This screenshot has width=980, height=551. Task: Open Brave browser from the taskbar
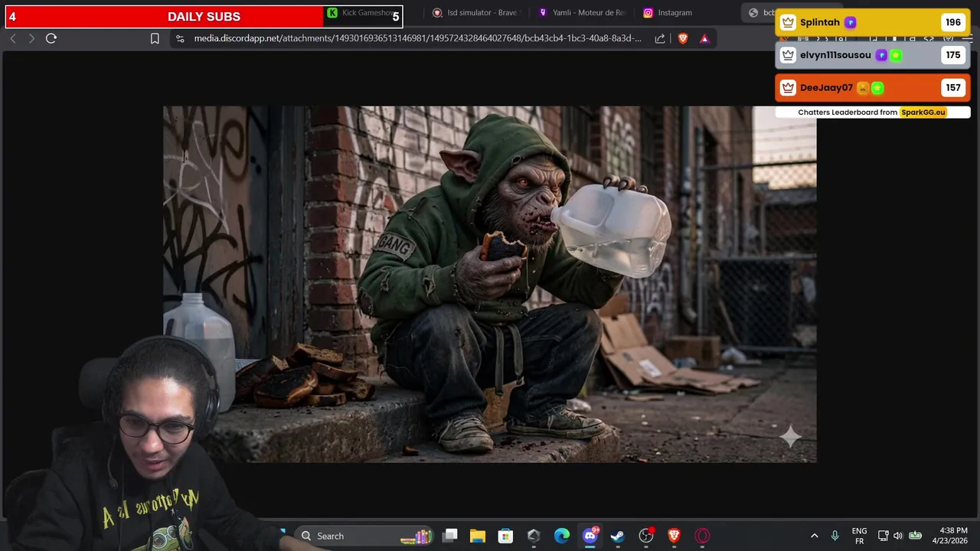(674, 536)
